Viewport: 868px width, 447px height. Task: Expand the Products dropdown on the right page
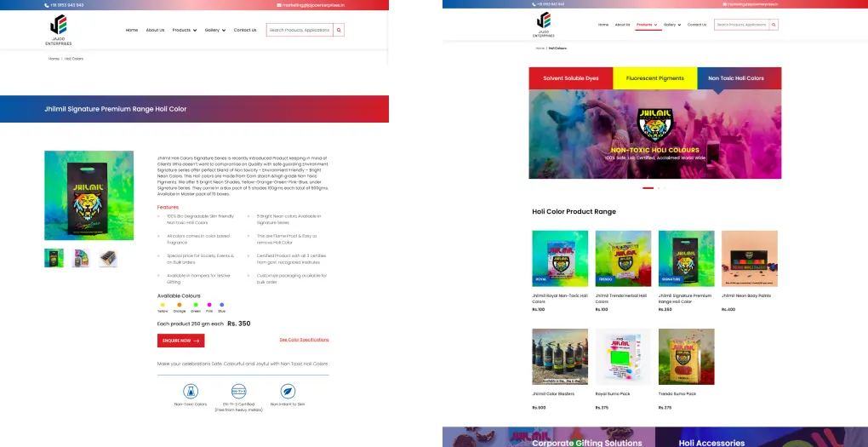647,25
